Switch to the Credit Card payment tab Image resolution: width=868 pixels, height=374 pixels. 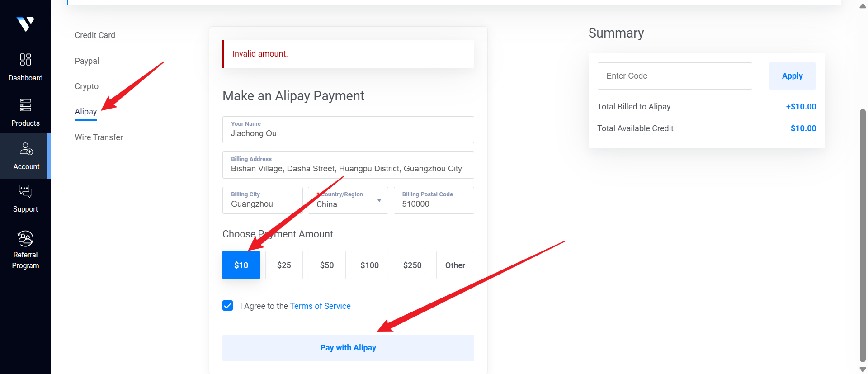point(95,35)
